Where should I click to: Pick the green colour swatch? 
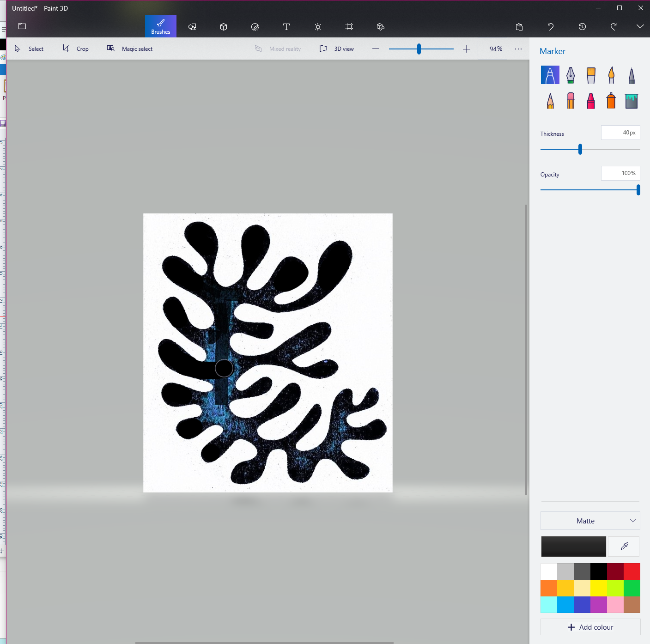[x=632, y=588]
